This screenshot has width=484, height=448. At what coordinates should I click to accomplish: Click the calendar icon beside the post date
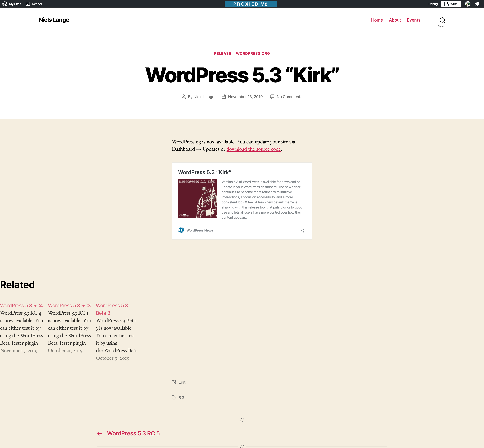tap(224, 97)
